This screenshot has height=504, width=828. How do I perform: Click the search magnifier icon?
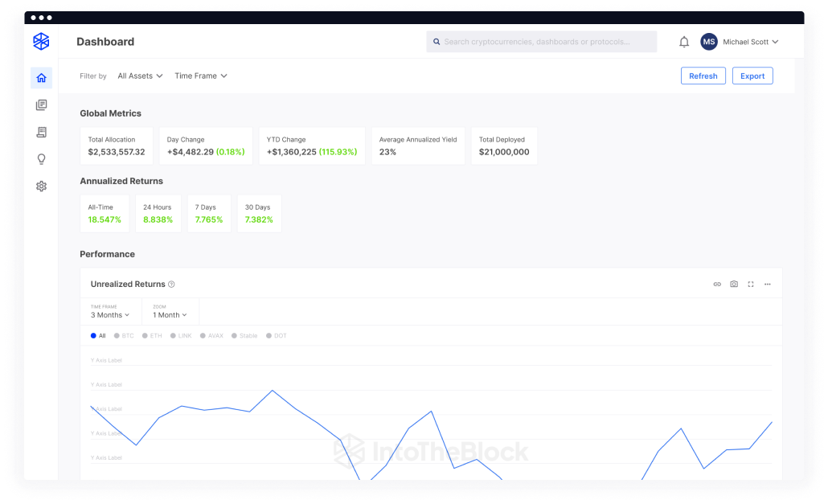[437, 42]
